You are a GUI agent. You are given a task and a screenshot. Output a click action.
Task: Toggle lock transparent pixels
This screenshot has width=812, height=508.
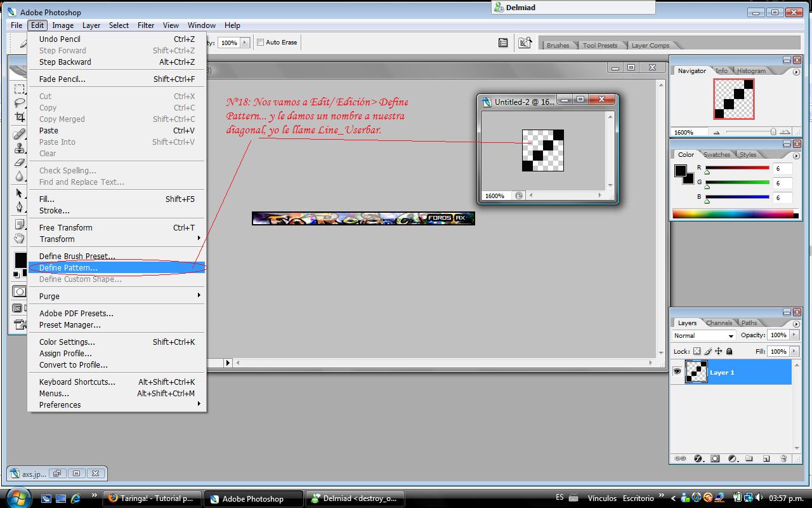point(697,351)
